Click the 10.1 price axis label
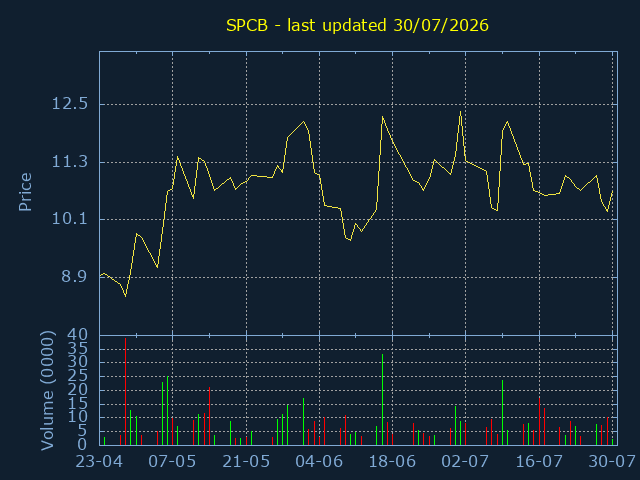 coord(70,219)
